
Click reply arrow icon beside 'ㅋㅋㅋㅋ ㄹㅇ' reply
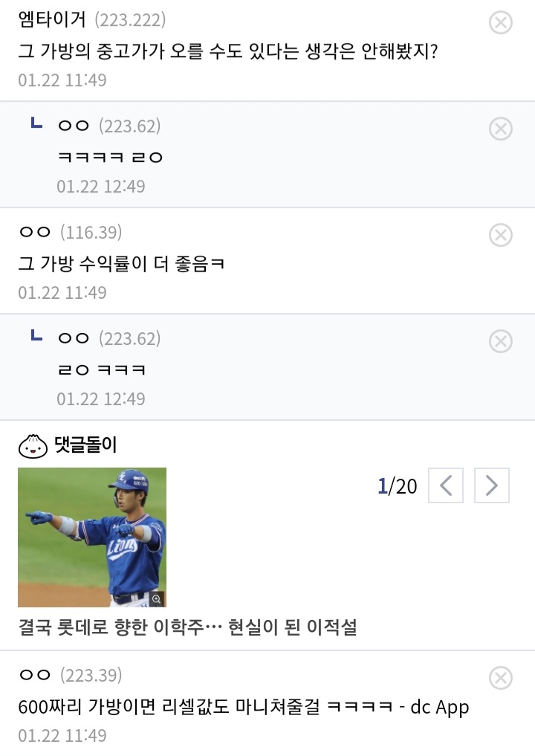pyautogui.click(x=36, y=123)
